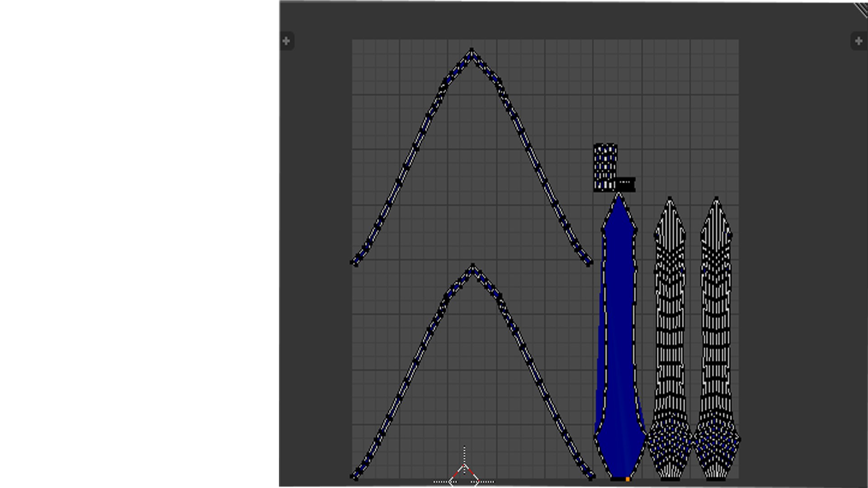This screenshot has width=868, height=488.
Task: Click the orange vertex at blue island base
Action: [x=627, y=479]
